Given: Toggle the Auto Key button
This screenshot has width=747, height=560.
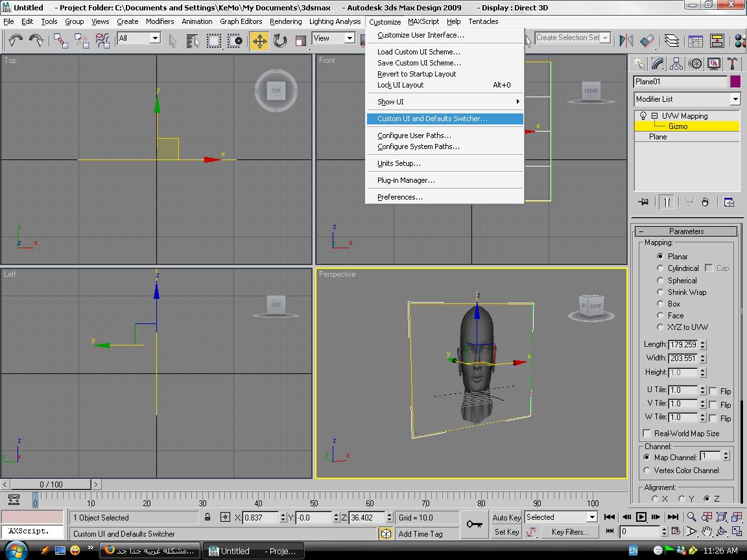Looking at the screenshot, I should click(506, 518).
